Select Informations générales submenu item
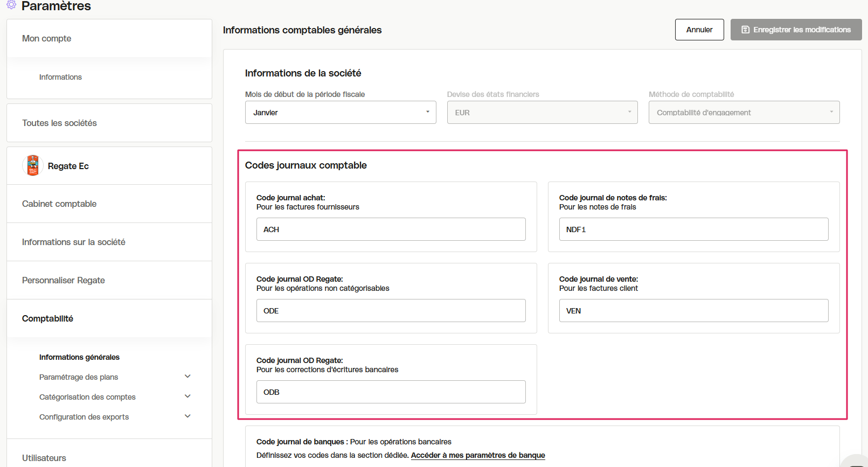The height and width of the screenshot is (467, 868). point(79,357)
